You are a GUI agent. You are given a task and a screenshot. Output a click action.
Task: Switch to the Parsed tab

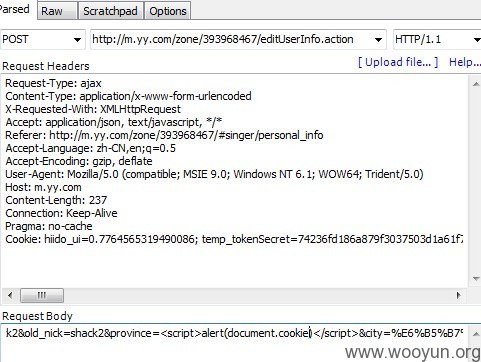[16, 9]
